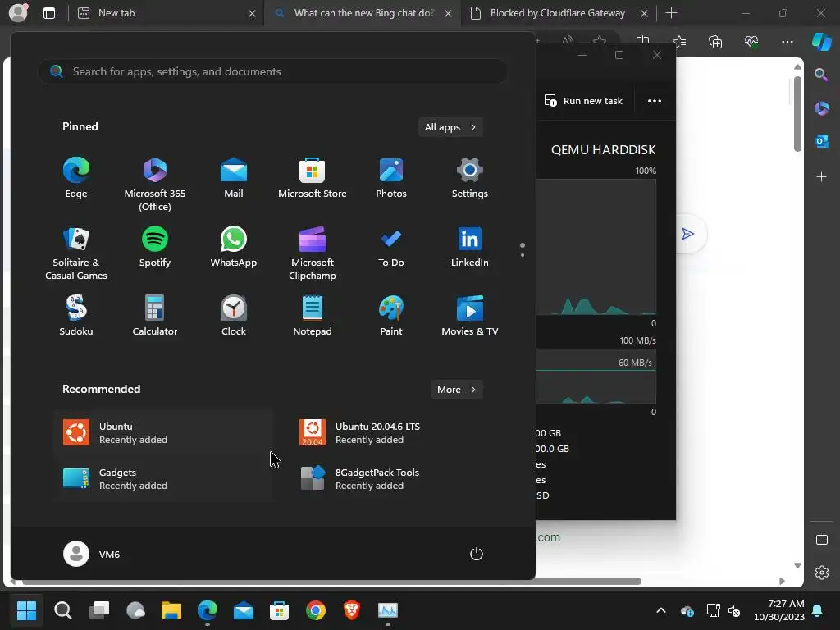
Task: Switch to the Bing chat tab
Action: tap(363, 13)
